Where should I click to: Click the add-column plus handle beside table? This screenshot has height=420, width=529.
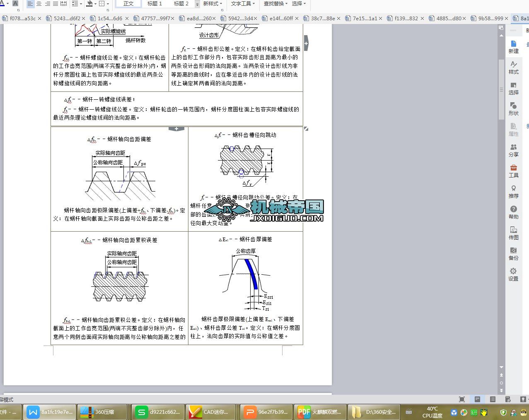pyautogui.click(x=306, y=43)
